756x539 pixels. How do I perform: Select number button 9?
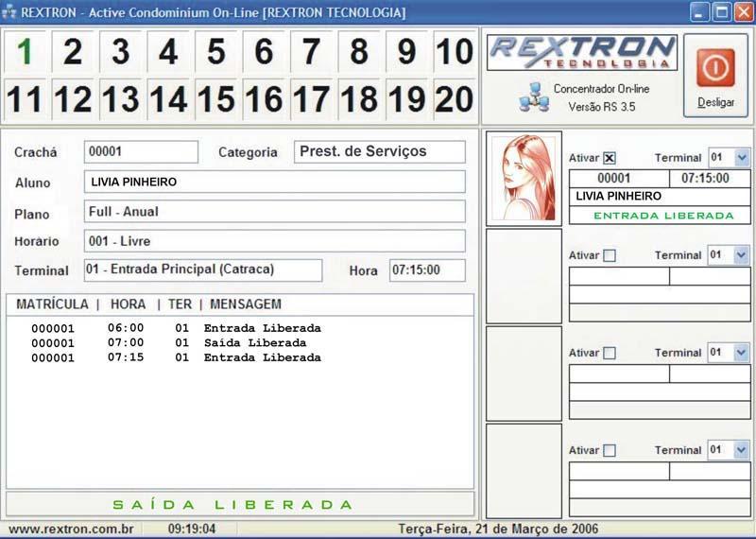point(406,51)
